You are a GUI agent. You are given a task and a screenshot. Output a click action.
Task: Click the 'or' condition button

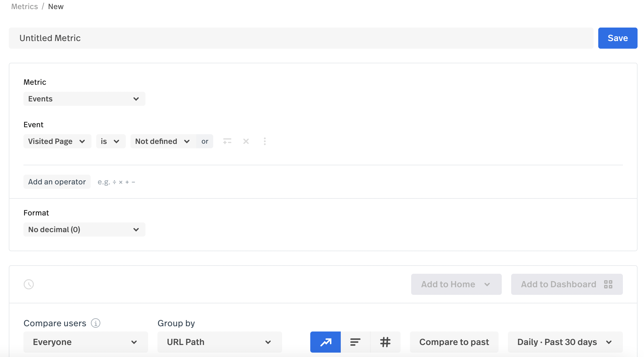pos(205,141)
